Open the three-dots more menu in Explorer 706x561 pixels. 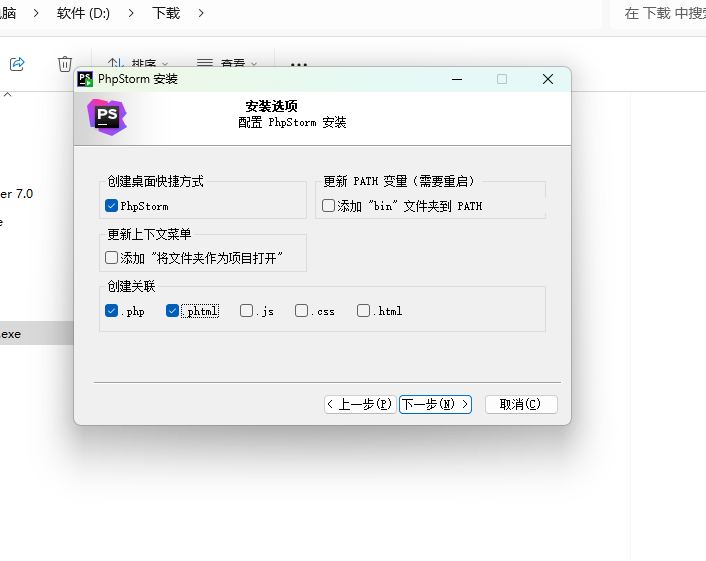(299, 64)
